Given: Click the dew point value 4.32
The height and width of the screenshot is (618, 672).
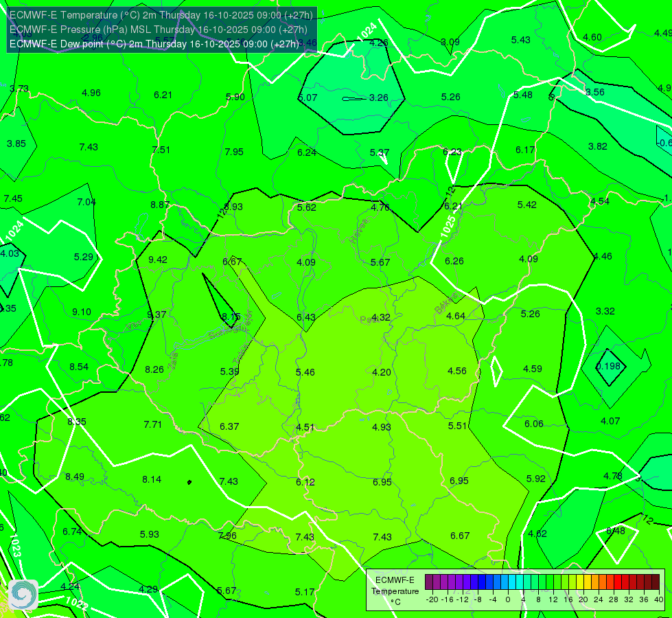Looking at the screenshot, I should [380, 317].
